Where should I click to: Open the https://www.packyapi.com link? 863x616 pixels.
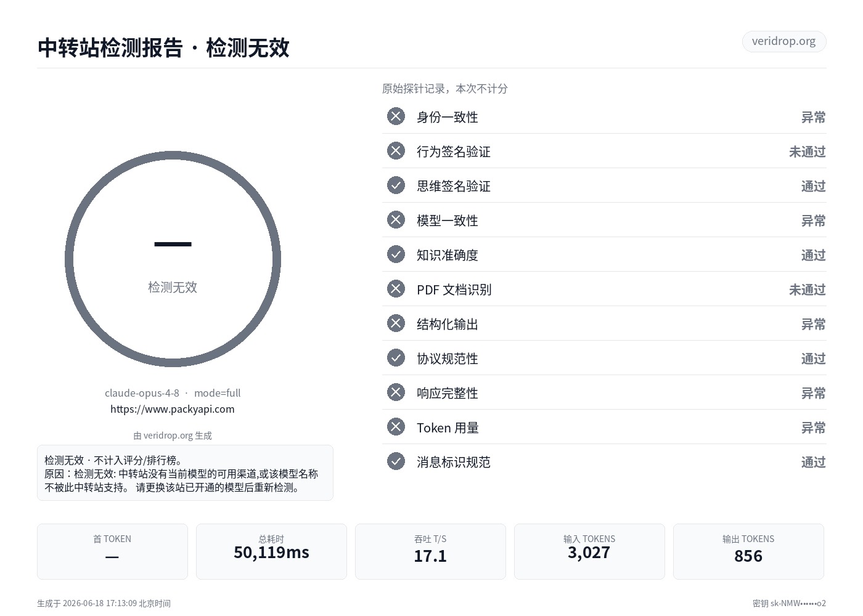[173, 409]
